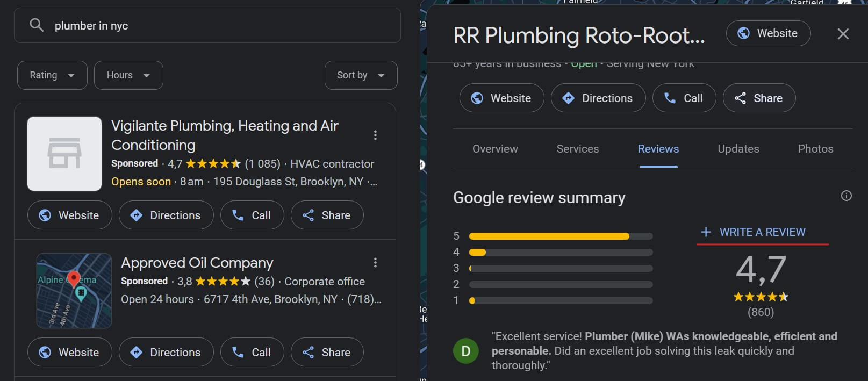
Task: Click globe icon in Vigilante Website button
Action: click(45, 215)
